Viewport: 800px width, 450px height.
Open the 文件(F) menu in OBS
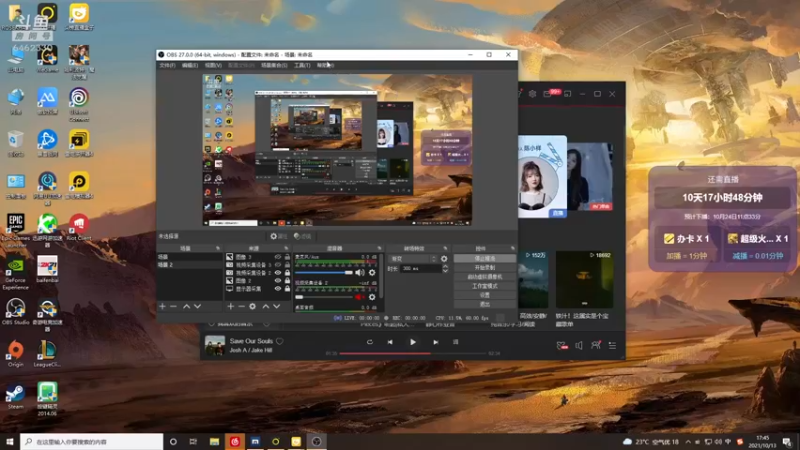pos(167,65)
